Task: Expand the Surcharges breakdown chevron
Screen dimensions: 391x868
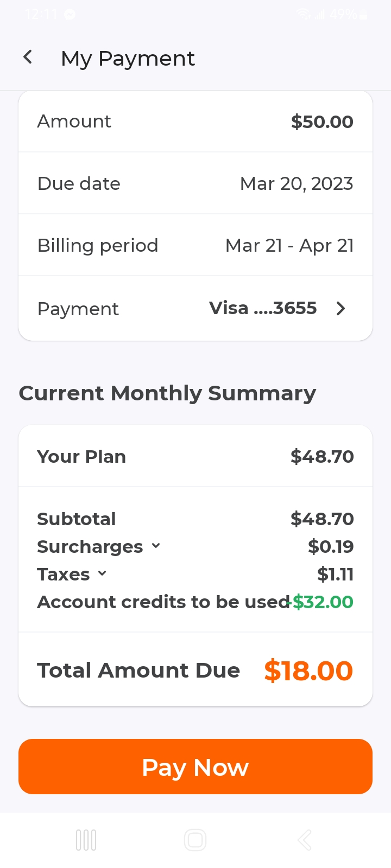Action: pyautogui.click(x=156, y=546)
